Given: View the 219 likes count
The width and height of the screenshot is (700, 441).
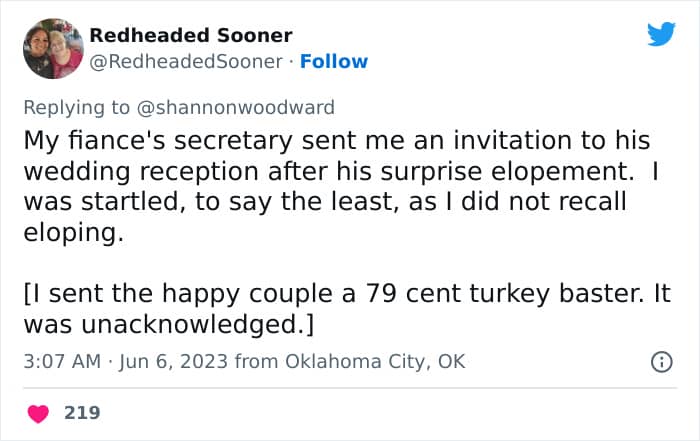Looking at the screenshot, I should tap(82, 411).
